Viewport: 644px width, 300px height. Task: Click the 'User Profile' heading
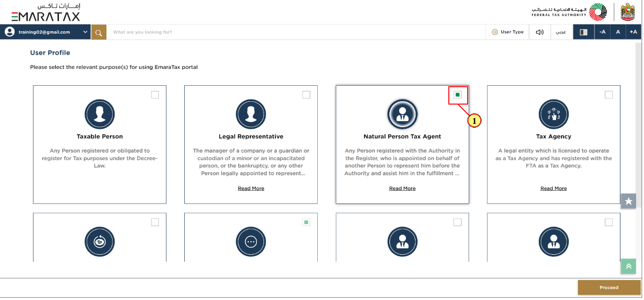pos(50,53)
